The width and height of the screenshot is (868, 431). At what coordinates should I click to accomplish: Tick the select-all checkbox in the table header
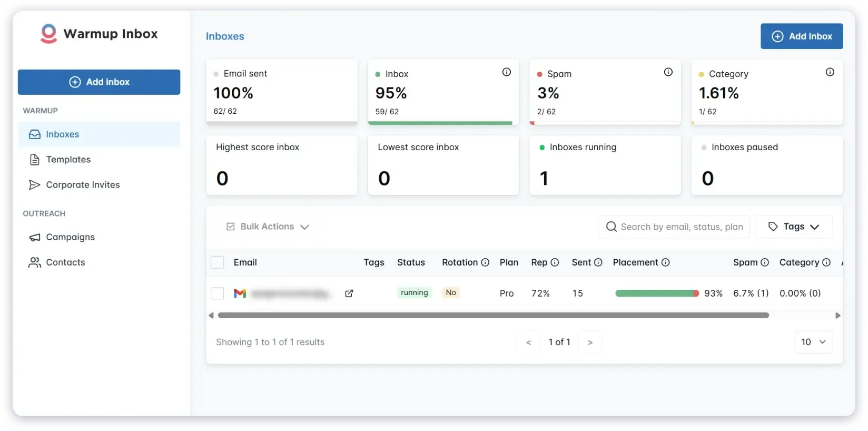[x=218, y=262]
